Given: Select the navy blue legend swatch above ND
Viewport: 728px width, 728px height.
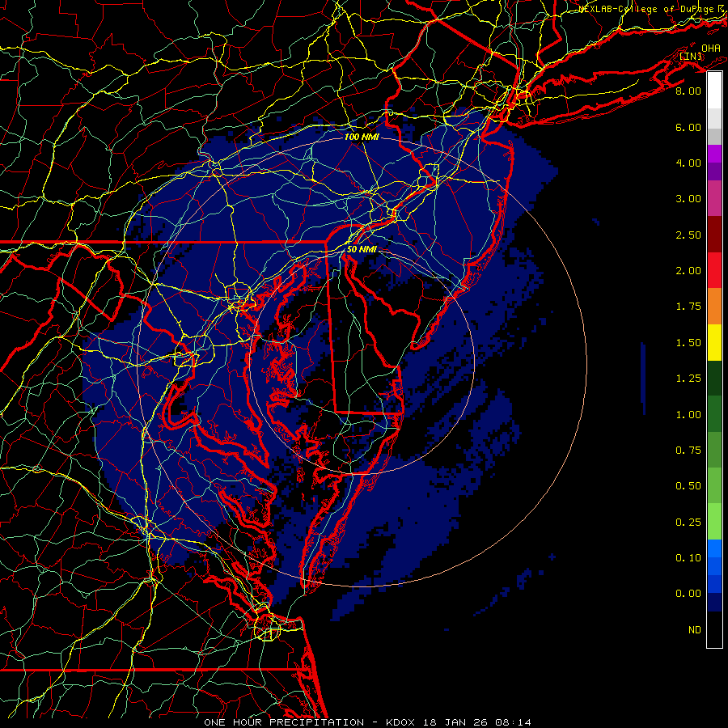Looking at the screenshot, I should [x=714, y=603].
